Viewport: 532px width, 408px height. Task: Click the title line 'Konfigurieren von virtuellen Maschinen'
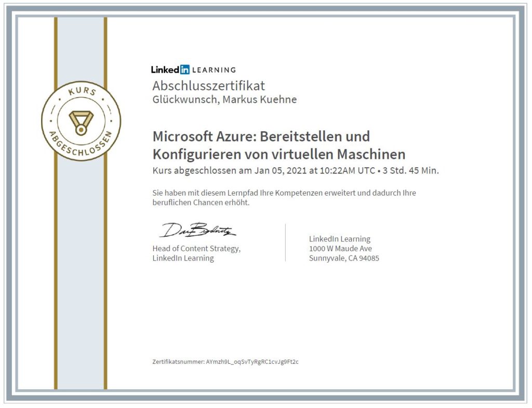279,155
